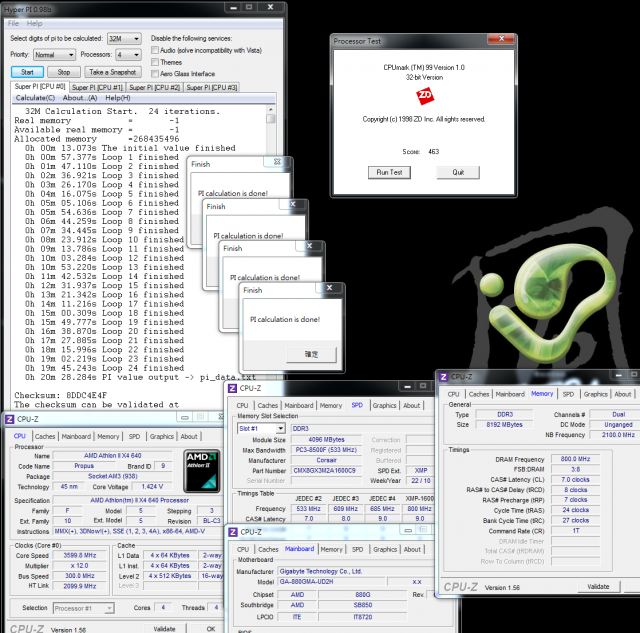640x633 pixels.
Task: Open Graphics tab in CPU-Z CPU window
Action: [x=162, y=437]
